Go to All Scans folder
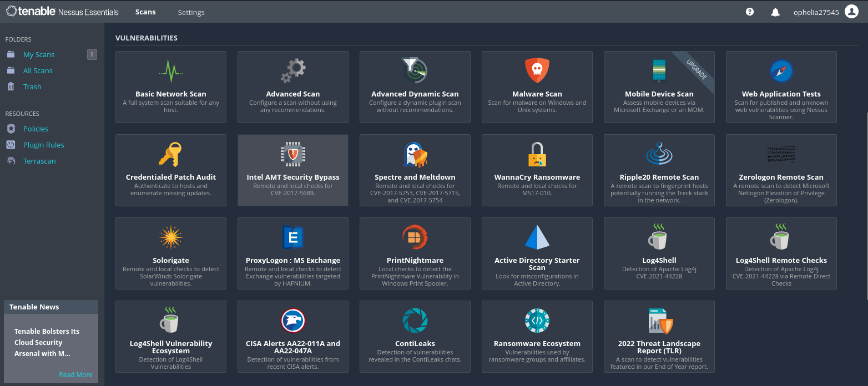 point(38,70)
